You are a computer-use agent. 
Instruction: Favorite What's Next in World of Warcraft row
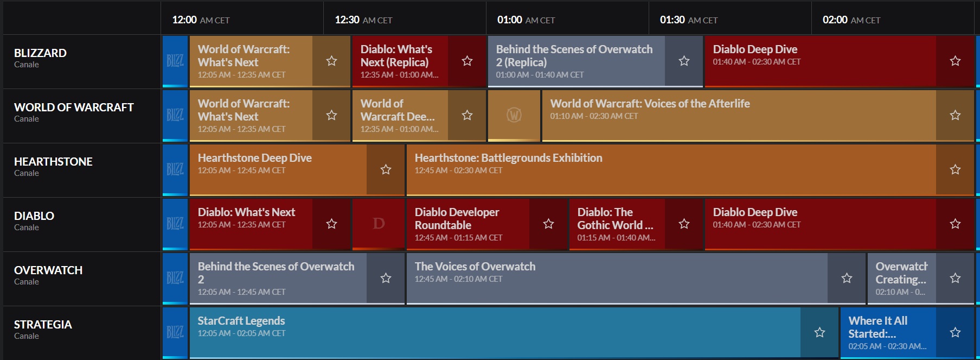point(331,116)
